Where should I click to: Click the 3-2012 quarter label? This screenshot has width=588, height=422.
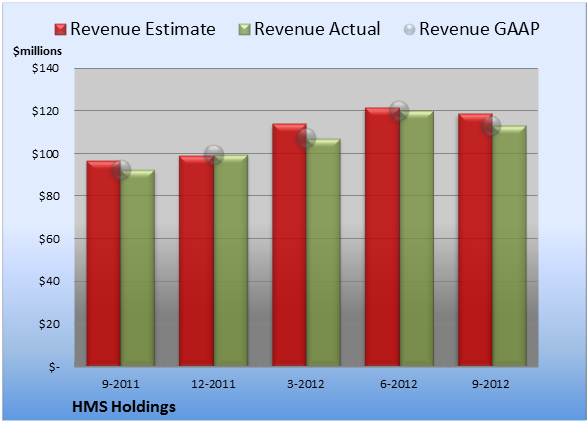point(306,384)
